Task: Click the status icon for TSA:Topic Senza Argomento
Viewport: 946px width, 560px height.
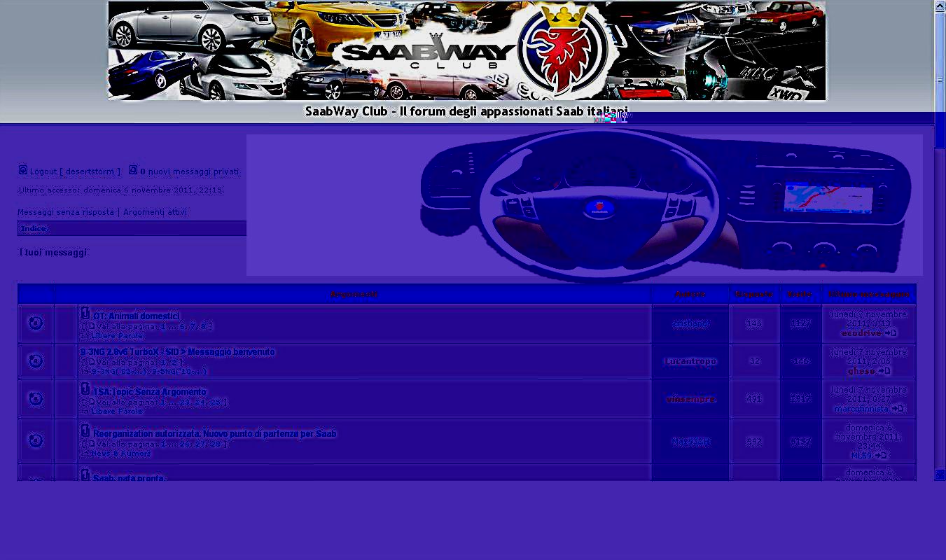Action: [x=36, y=399]
